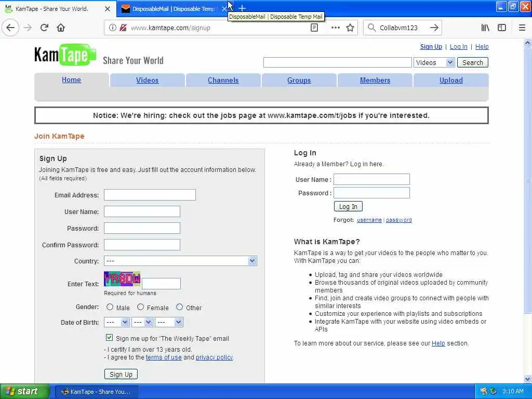532x399 pixels.
Task: Click the insecure connection padlock icon
Action: 123,28
